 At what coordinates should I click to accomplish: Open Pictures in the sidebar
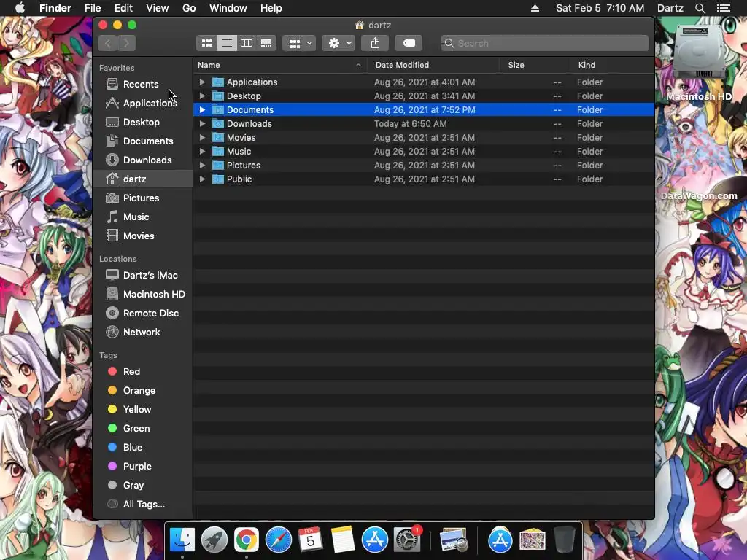coord(142,198)
